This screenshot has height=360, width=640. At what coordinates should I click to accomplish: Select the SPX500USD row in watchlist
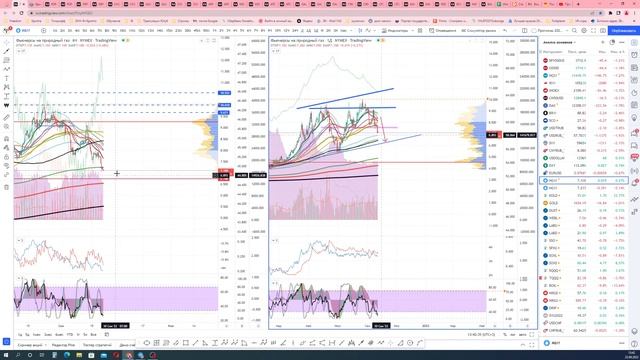[584, 60]
